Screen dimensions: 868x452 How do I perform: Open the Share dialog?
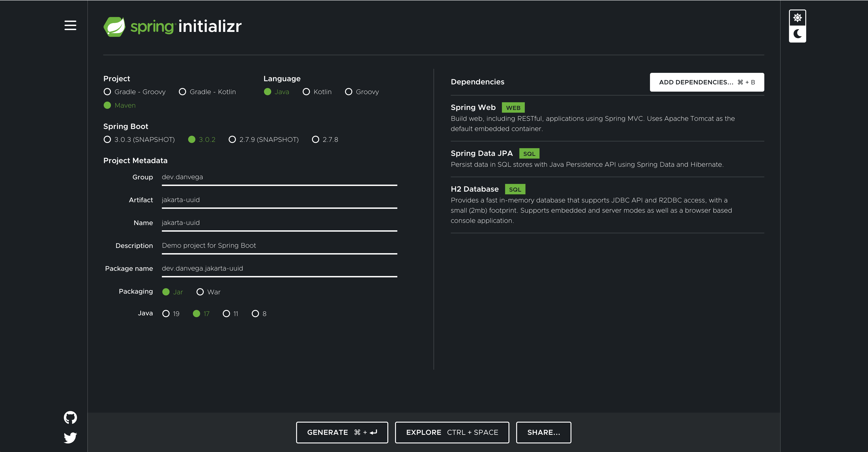coord(543,432)
